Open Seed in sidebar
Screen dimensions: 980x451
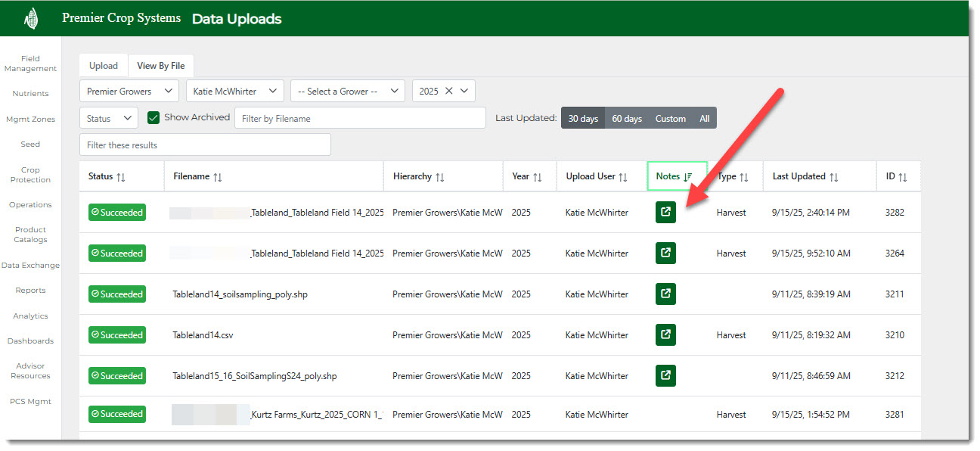tap(30, 144)
